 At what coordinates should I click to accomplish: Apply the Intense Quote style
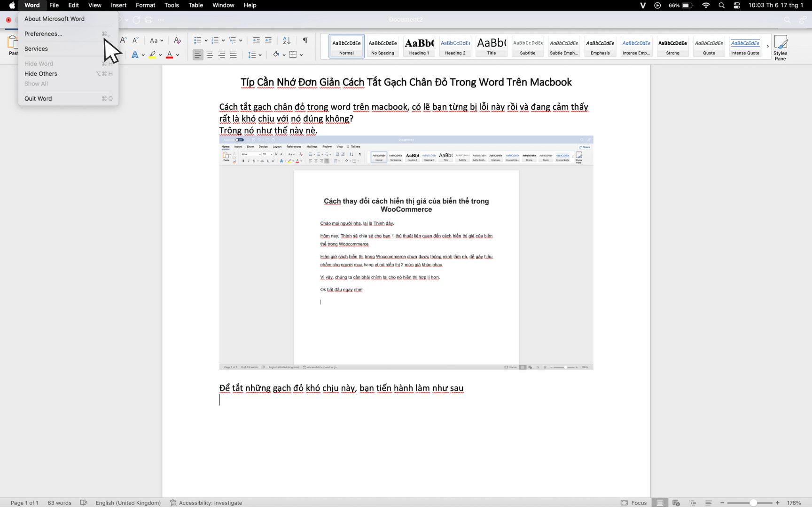point(745,46)
